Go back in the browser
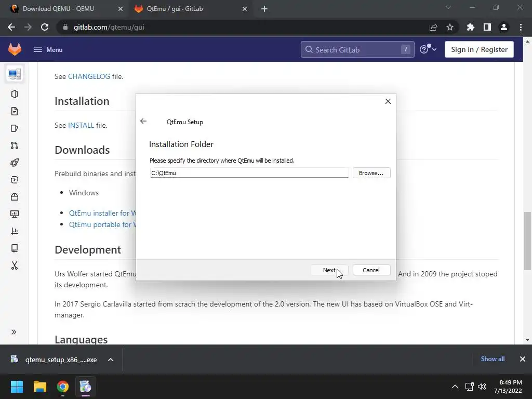Viewport: 532px width, 399px height. 11,27
